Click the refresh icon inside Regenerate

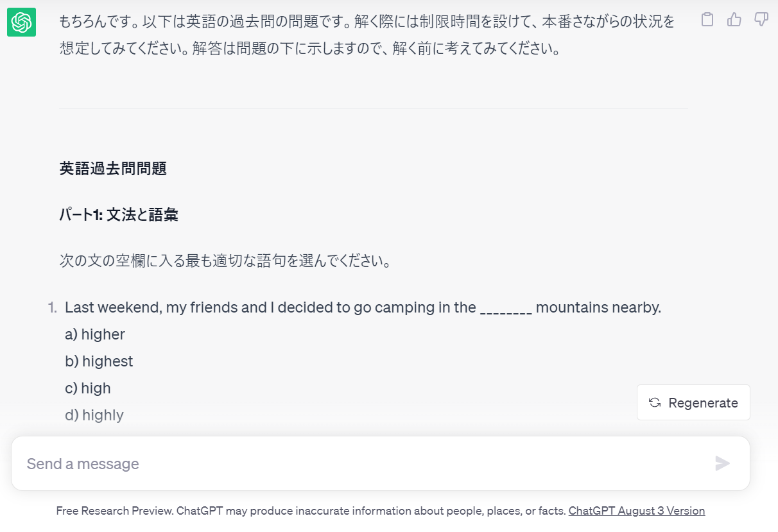(x=654, y=402)
